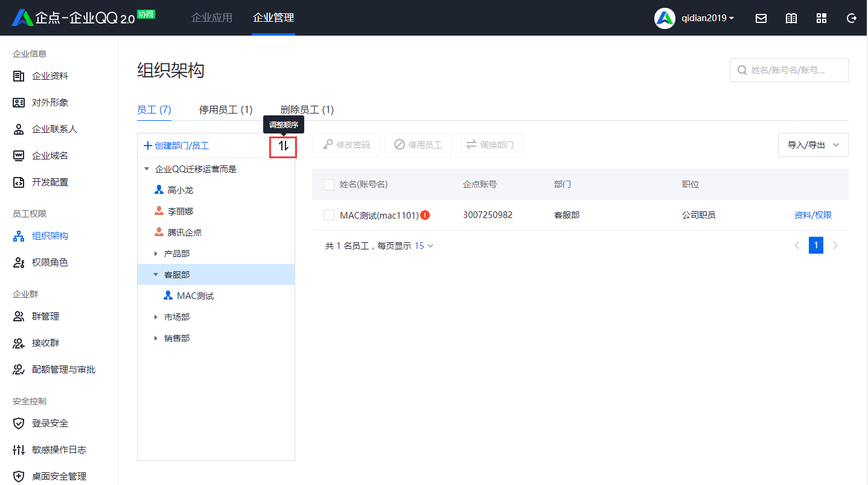This screenshot has height=485, width=868.
Task: Click the orange person icon next to 李丽娜
Action: click(x=159, y=211)
